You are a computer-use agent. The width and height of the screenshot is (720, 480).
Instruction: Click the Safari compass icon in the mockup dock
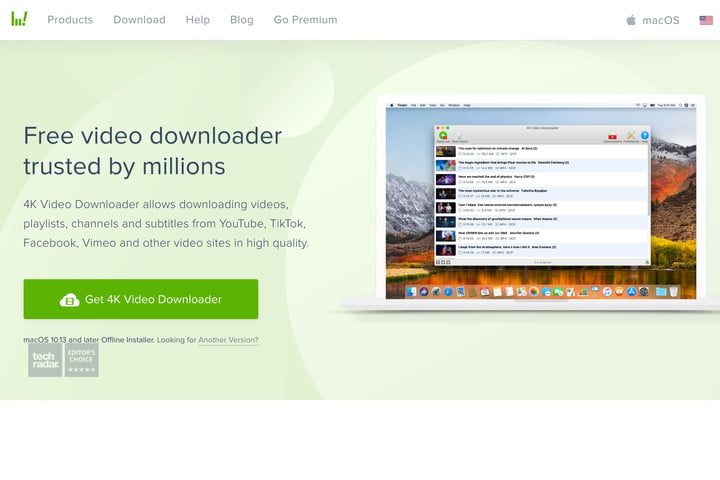(x=448, y=292)
